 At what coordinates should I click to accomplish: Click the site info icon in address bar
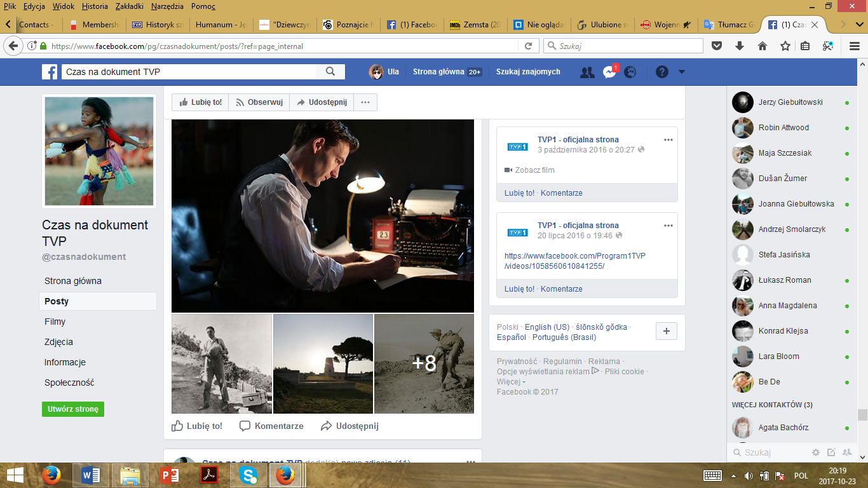tap(32, 46)
